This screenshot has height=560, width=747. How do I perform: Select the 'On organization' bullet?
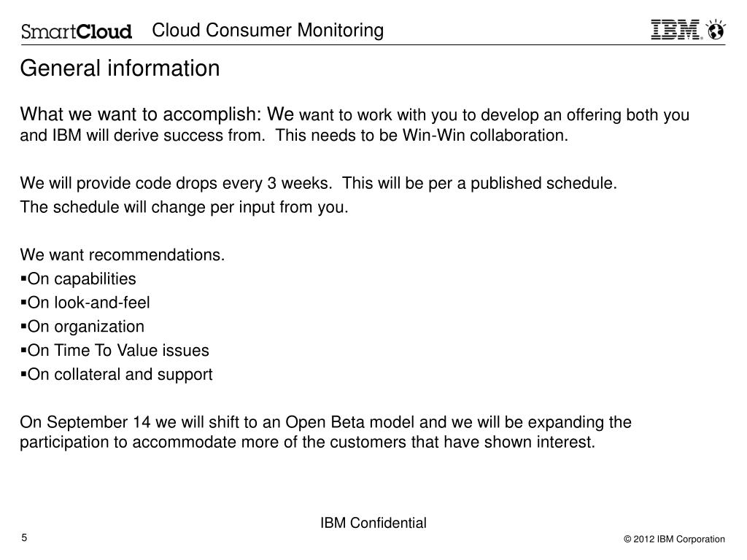coord(82,326)
